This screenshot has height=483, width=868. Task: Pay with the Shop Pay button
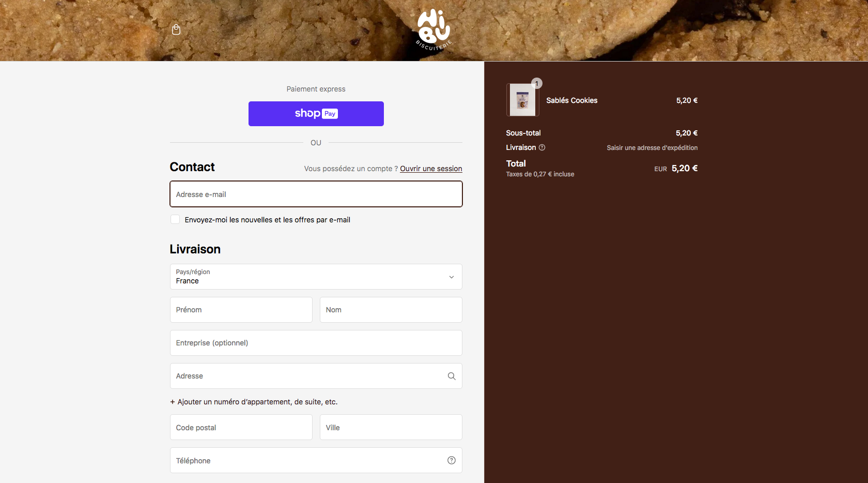click(316, 114)
